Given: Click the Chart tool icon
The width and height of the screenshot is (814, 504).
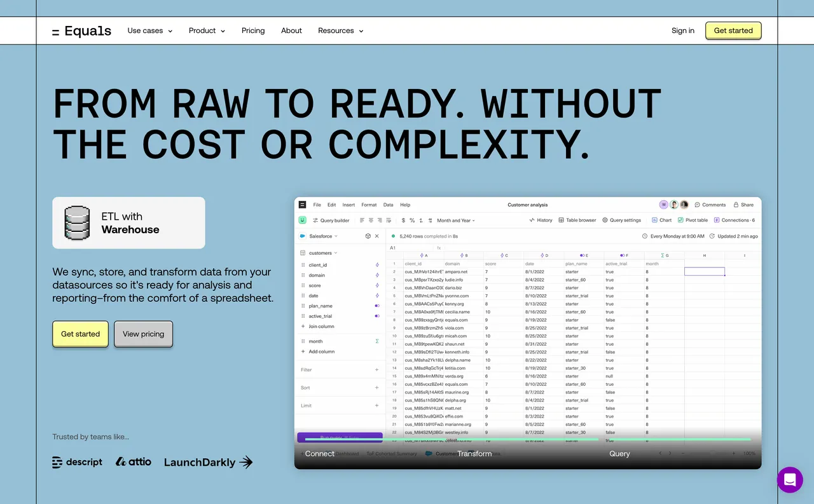Looking at the screenshot, I should [655, 221].
